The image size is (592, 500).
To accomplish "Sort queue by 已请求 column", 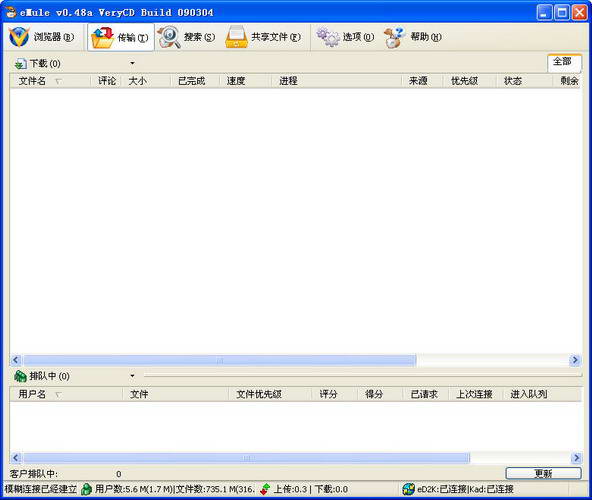I will point(426,394).
